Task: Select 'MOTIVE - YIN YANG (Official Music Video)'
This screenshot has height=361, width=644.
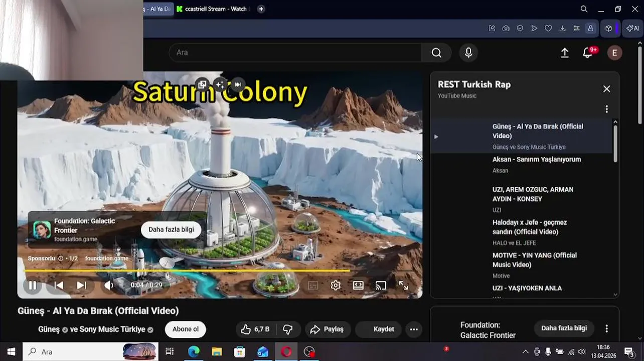Action: pos(522,265)
